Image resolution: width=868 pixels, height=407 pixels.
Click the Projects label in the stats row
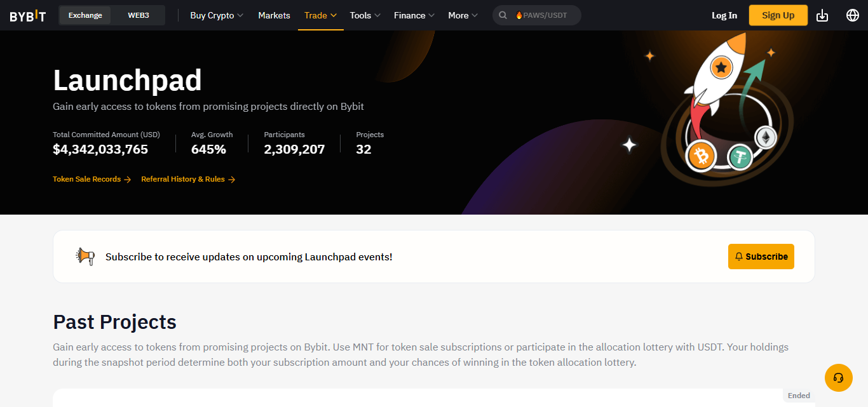tap(370, 135)
